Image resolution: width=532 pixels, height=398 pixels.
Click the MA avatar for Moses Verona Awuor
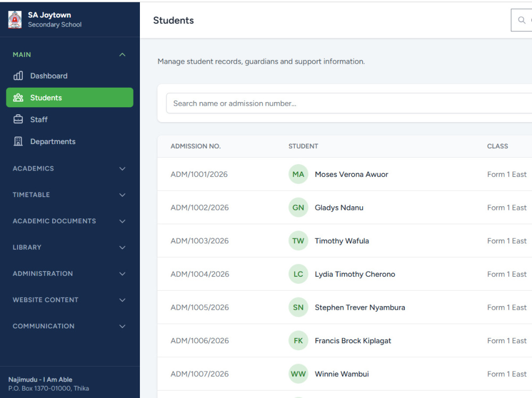(298, 174)
